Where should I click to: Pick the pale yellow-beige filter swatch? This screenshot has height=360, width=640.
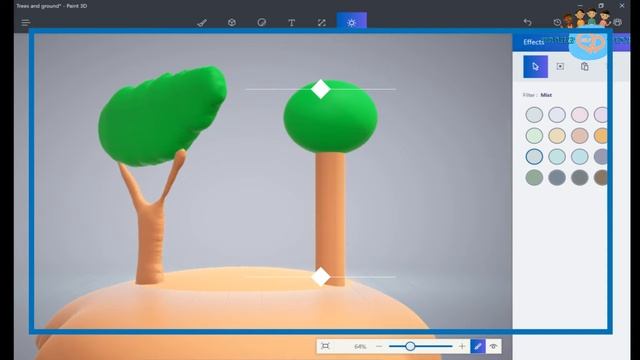(x=557, y=136)
